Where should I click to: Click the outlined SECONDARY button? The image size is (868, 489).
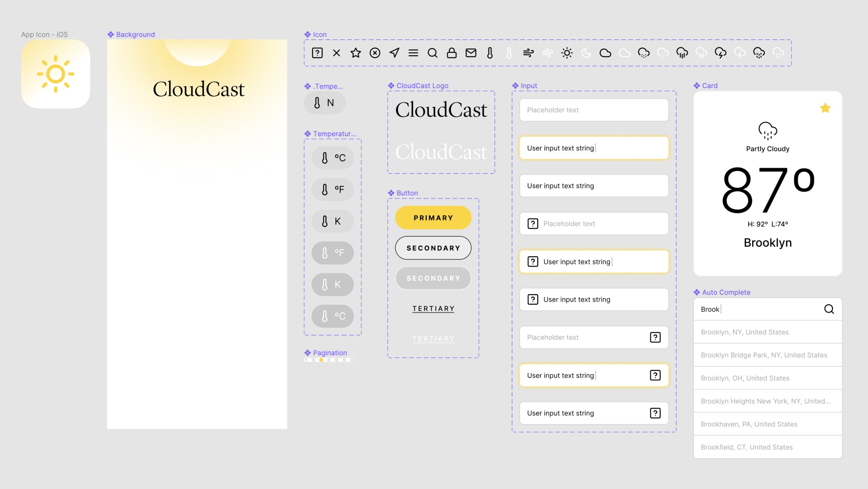click(x=433, y=248)
